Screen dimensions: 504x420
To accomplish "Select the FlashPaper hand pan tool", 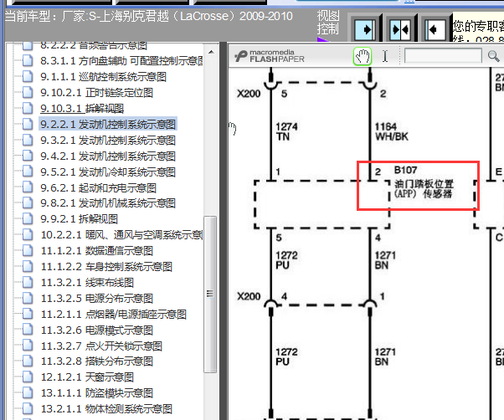I will 363,56.
